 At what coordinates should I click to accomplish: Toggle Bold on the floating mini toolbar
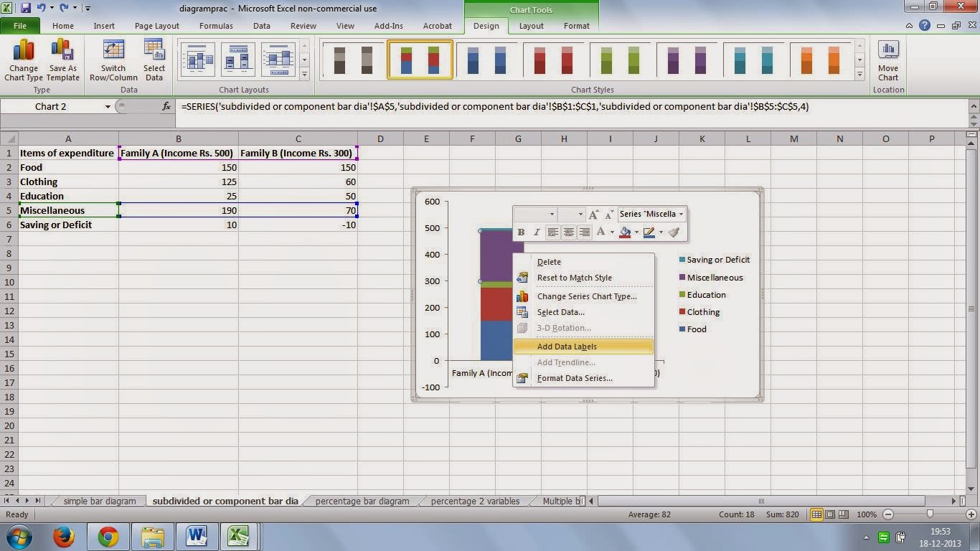pos(520,232)
